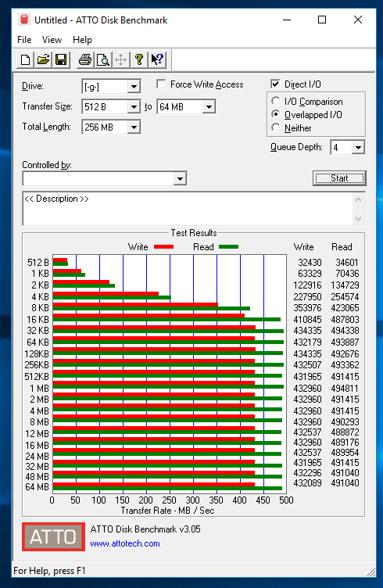Screen dimensions: 383x588
Task: Click read value 34601
Action: [347, 263]
